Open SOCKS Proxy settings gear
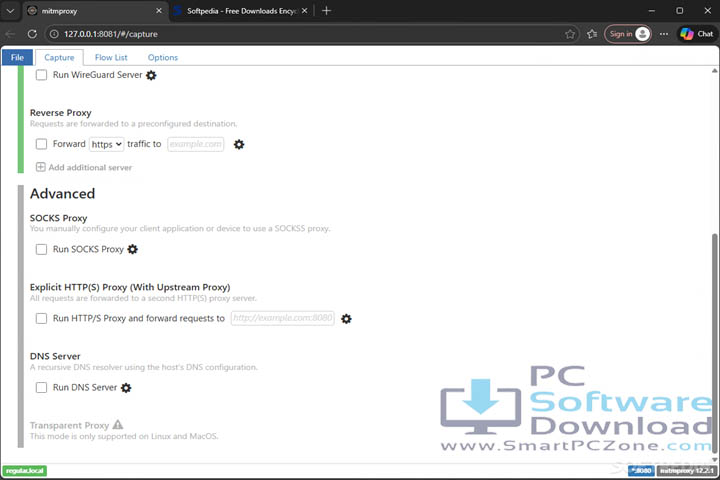 [132, 249]
